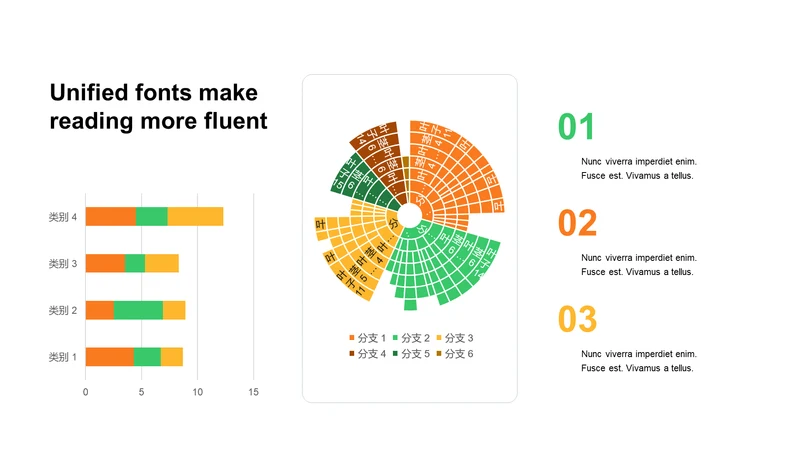The image size is (800, 450).
Task: Click the 类别 4 bar's orange segment
Action: (x=111, y=216)
